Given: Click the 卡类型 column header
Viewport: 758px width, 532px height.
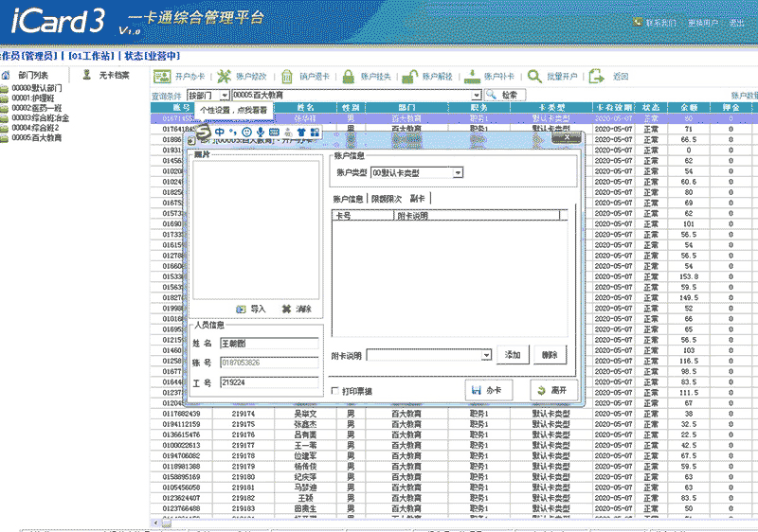Looking at the screenshot, I should click(x=551, y=107).
